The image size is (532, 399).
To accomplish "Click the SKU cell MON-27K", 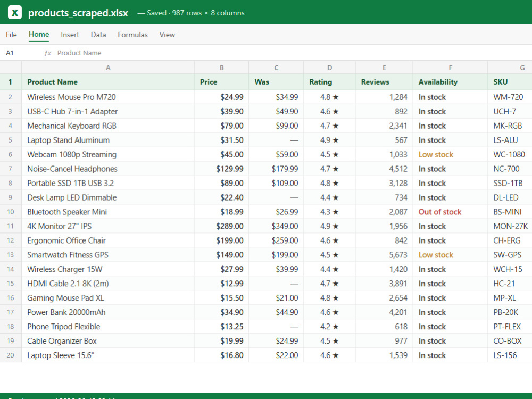I will click(x=510, y=226).
